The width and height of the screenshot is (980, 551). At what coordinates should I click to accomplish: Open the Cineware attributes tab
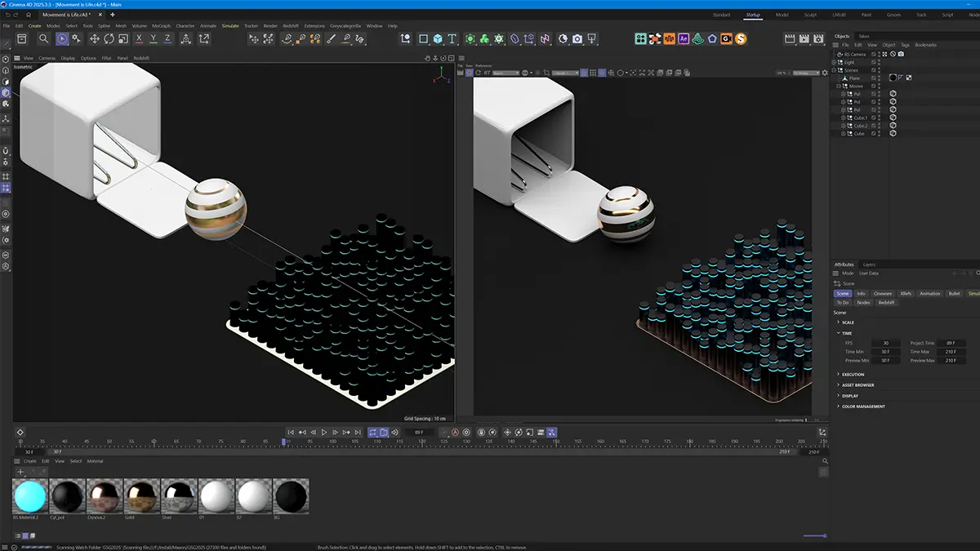tap(883, 293)
